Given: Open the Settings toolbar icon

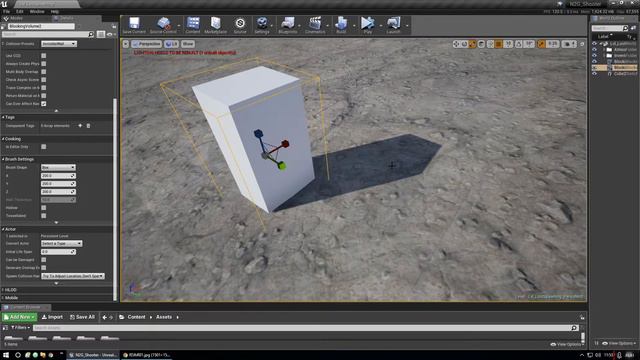Looking at the screenshot, I should [x=262, y=25].
